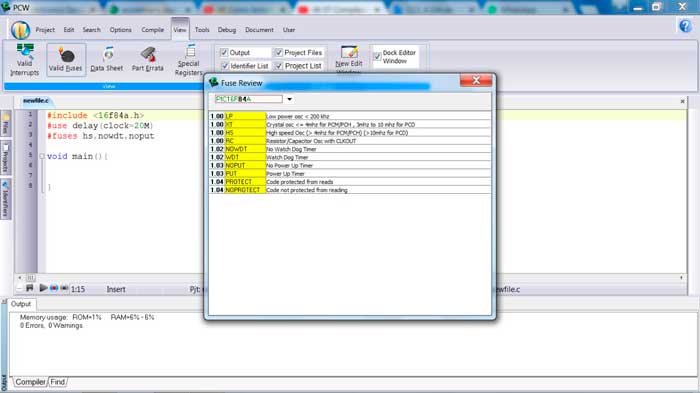Image resolution: width=700 pixels, height=393 pixels.
Task: Select the PROTECT fuse row
Action: (x=350, y=182)
